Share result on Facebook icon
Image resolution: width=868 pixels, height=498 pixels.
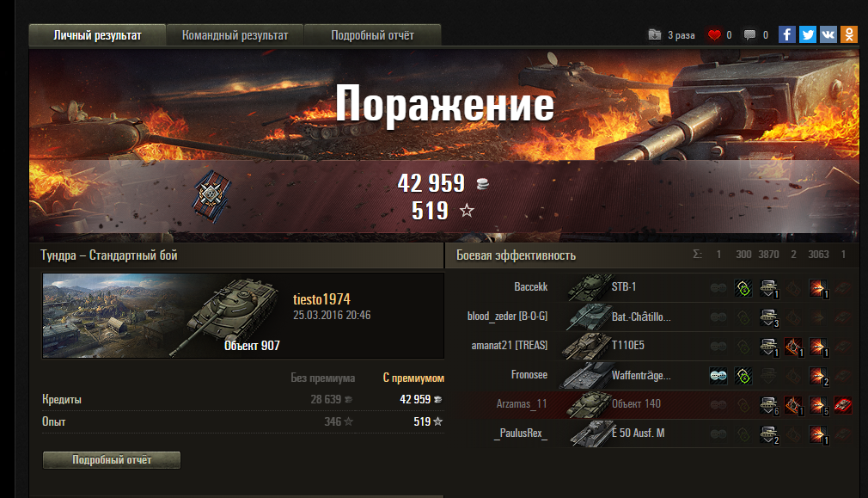[786, 34]
